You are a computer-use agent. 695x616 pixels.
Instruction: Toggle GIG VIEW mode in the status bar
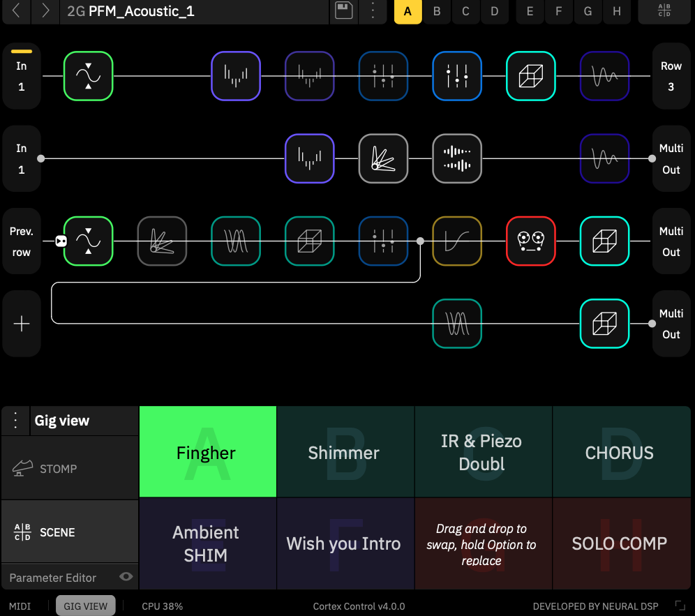(x=85, y=606)
